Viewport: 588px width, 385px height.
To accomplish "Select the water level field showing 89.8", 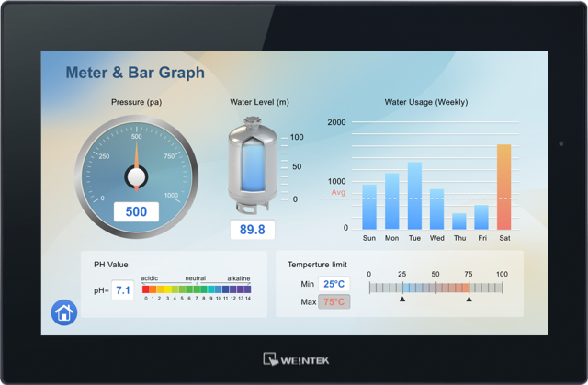I will point(252,230).
